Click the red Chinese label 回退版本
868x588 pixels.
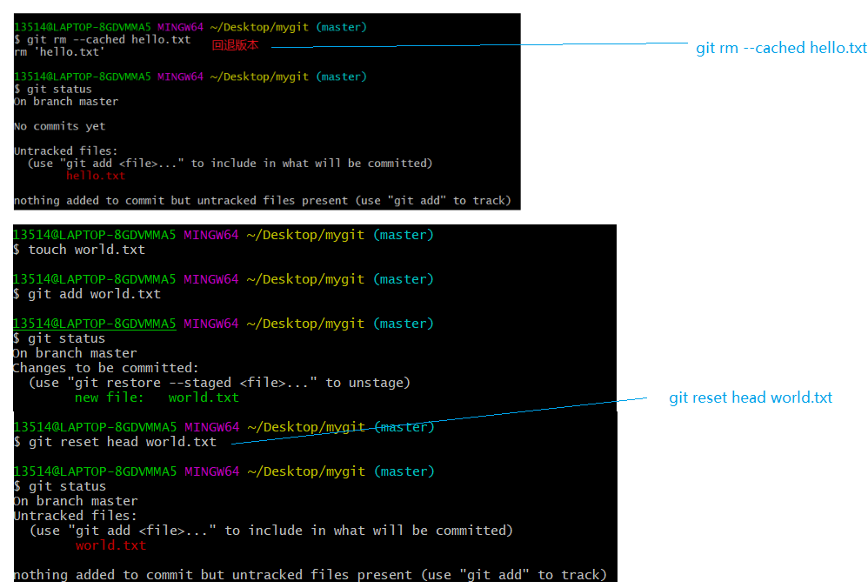pos(235,45)
